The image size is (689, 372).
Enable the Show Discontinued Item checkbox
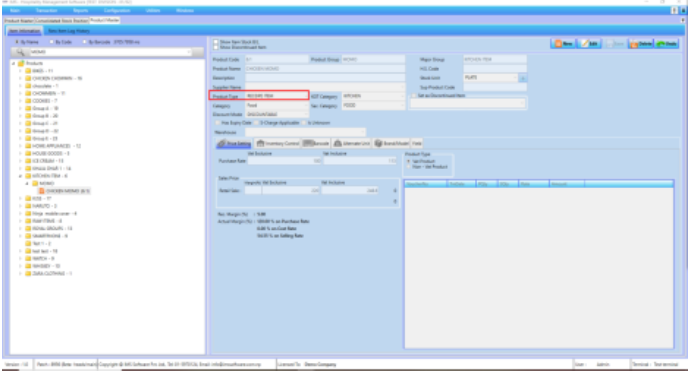coord(216,47)
